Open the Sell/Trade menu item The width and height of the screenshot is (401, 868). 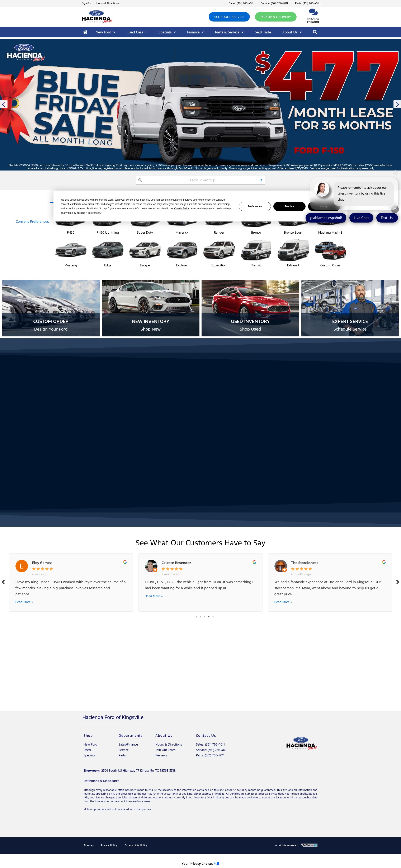tap(263, 32)
